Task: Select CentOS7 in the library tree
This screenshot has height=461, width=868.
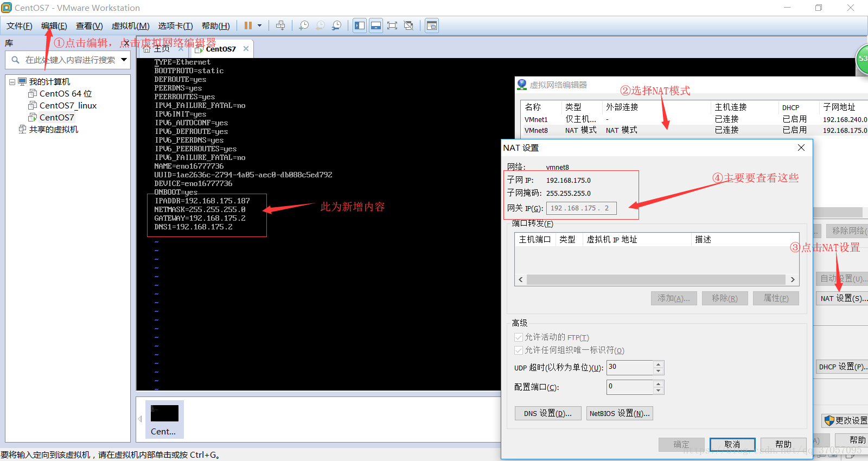Action: (x=56, y=118)
